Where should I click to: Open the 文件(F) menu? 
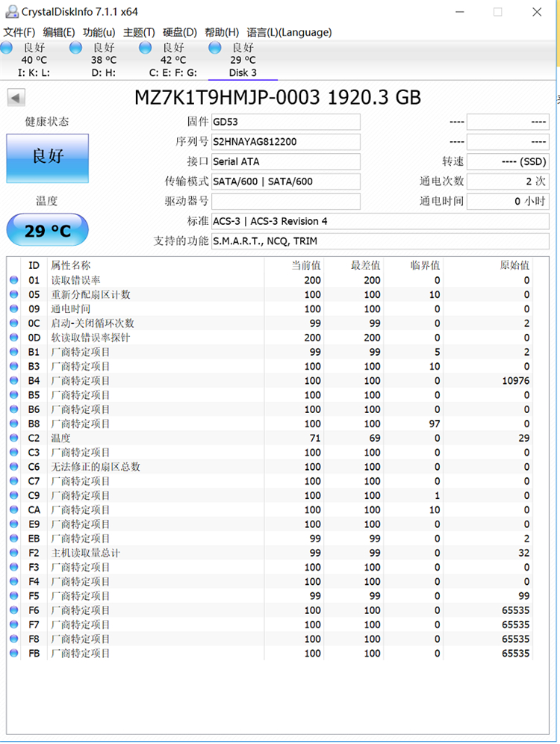coord(19,32)
